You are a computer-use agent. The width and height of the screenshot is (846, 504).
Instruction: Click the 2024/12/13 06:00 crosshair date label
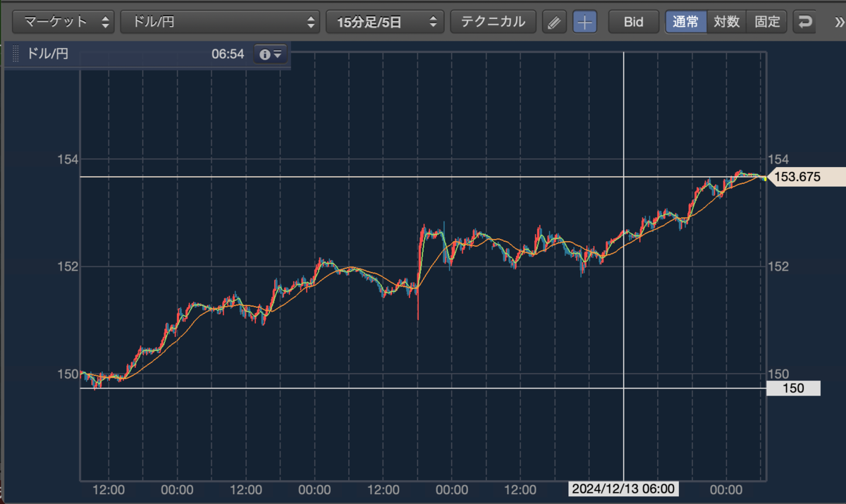[x=624, y=488]
